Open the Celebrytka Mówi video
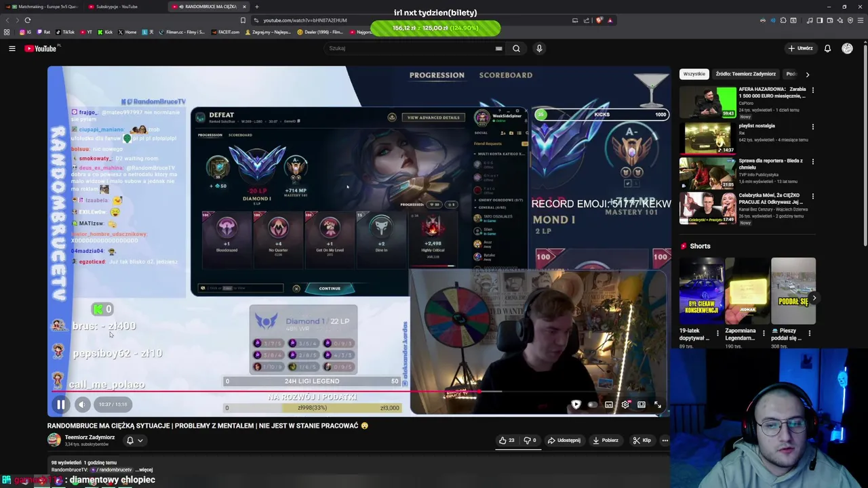 pyautogui.click(x=708, y=208)
